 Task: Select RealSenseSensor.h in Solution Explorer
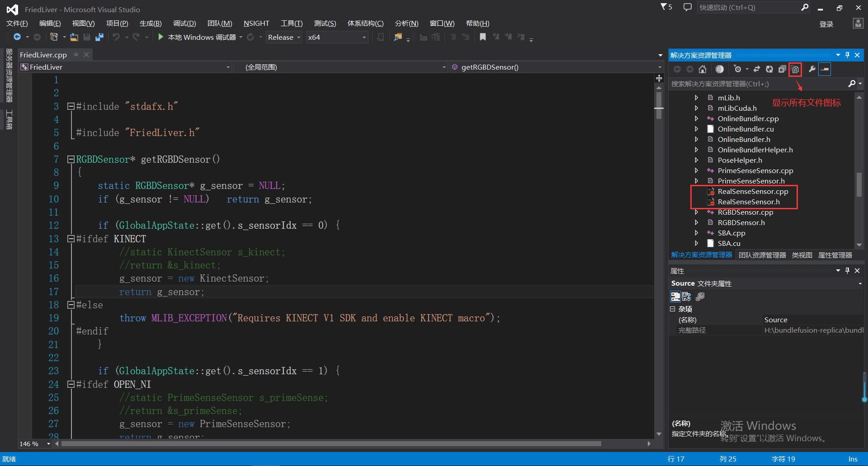point(749,202)
